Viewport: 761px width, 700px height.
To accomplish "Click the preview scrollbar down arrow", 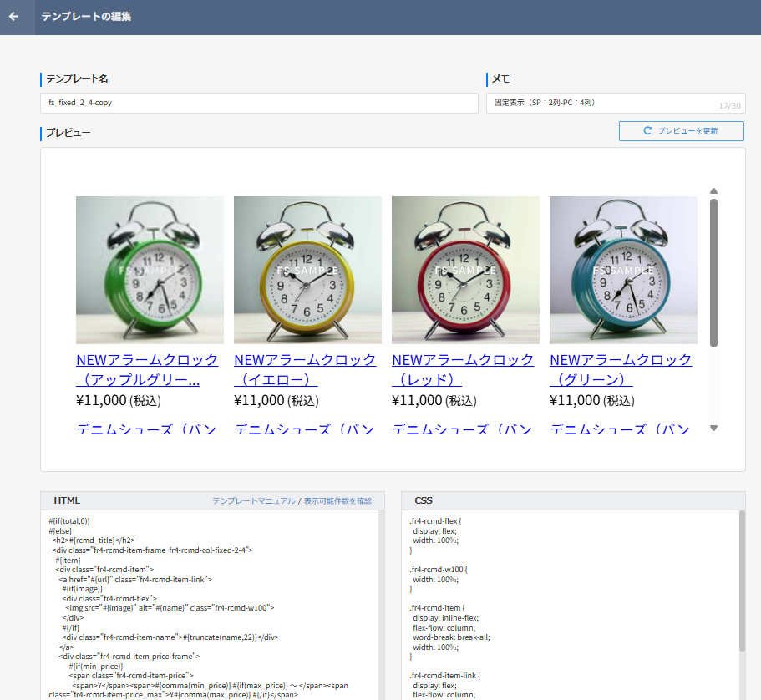I will [713, 429].
